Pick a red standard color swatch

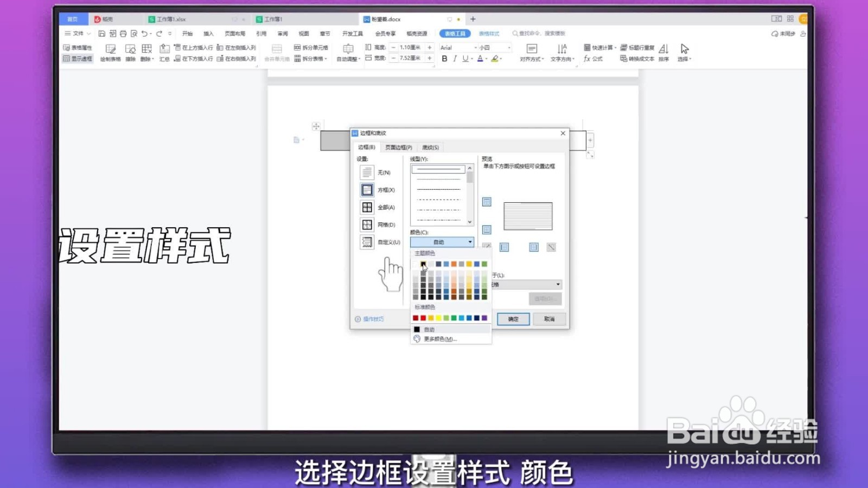coord(416,318)
